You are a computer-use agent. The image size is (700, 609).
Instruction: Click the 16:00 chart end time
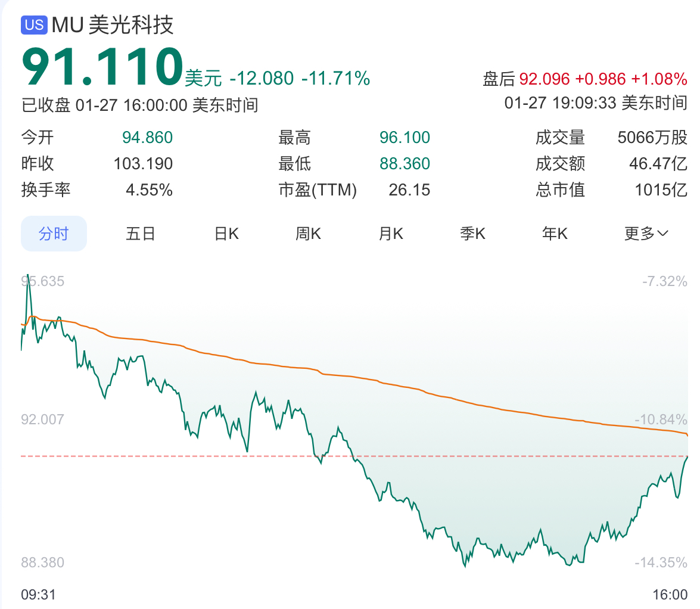[x=670, y=595]
